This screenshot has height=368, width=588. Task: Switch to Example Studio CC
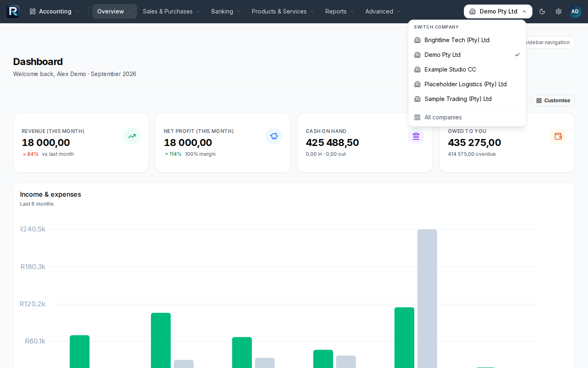click(x=467, y=70)
